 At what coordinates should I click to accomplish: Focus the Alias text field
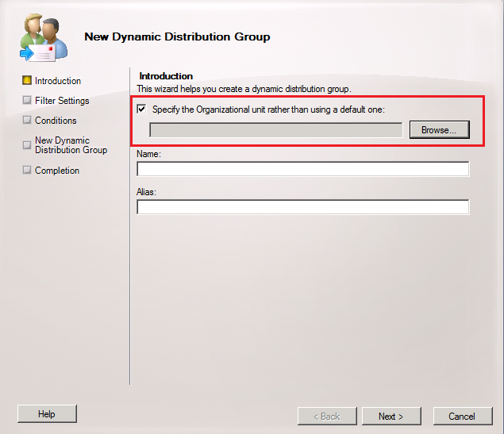click(x=302, y=207)
